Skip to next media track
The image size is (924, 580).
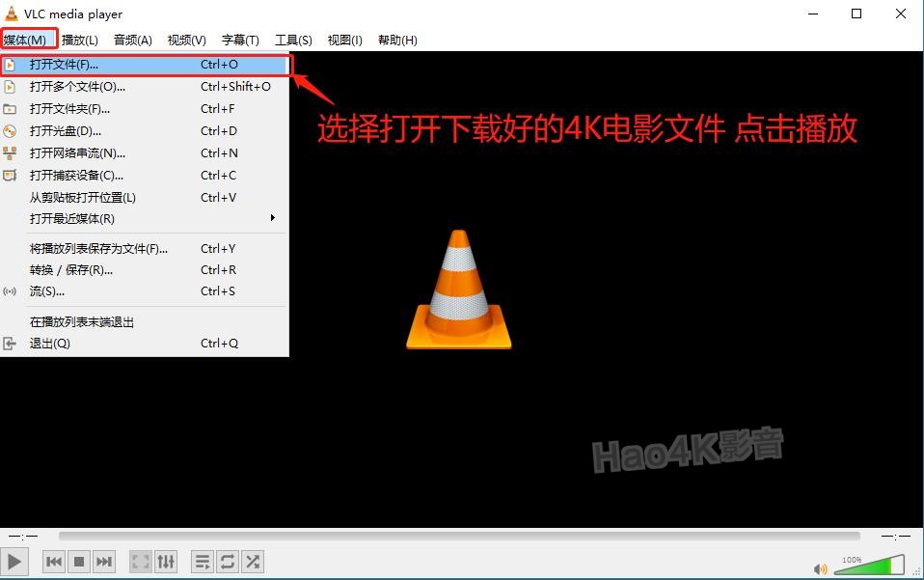104,562
